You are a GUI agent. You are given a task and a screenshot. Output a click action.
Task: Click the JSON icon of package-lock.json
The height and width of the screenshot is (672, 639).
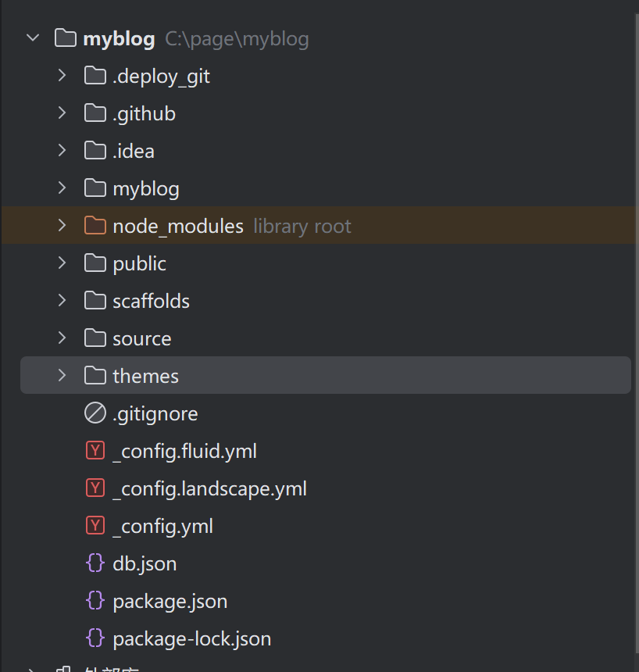(x=95, y=638)
